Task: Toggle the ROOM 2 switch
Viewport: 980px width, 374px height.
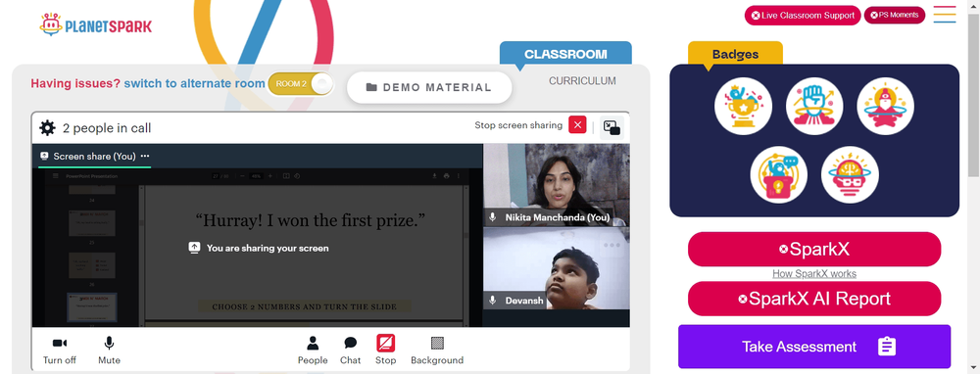Action: pos(301,83)
